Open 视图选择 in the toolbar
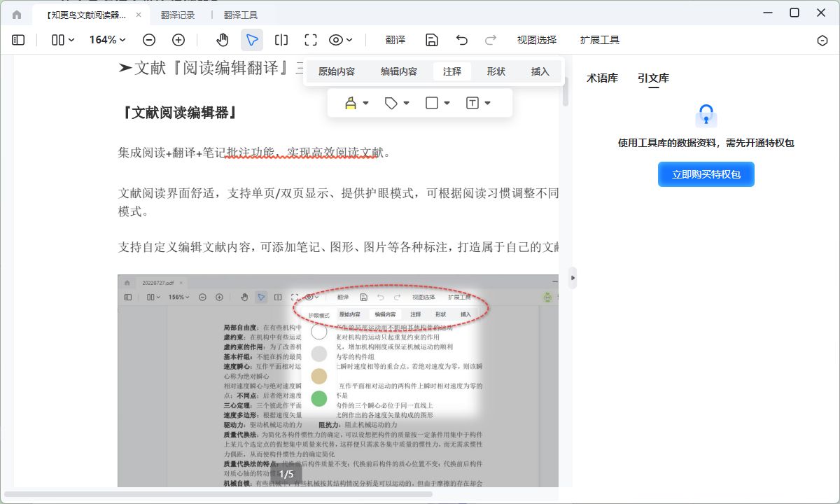Viewport: 840px width, 504px height. click(x=537, y=41)
